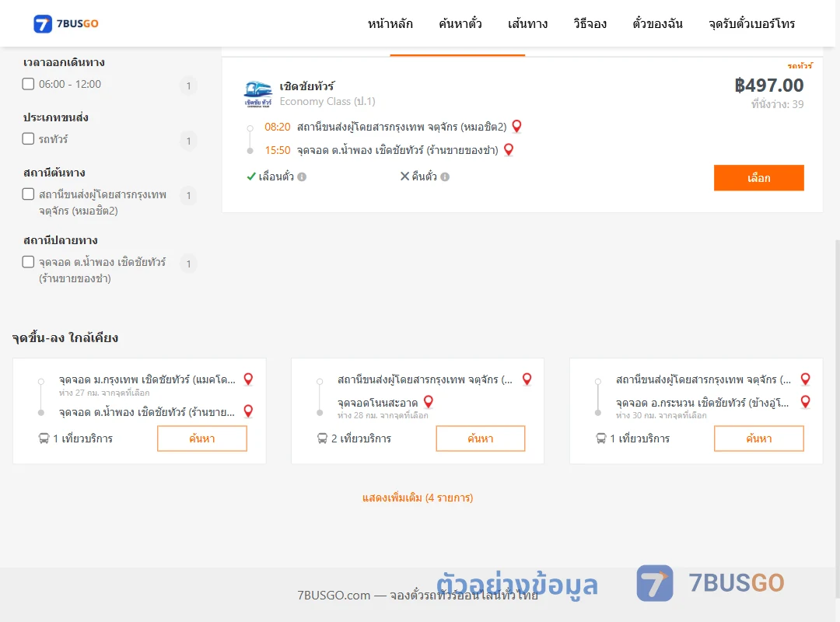Screen dimensions: 840x622
Task: Click the จุดขึ้น-ลง ใกล้เคียง heading
Action: pos(65,337)
